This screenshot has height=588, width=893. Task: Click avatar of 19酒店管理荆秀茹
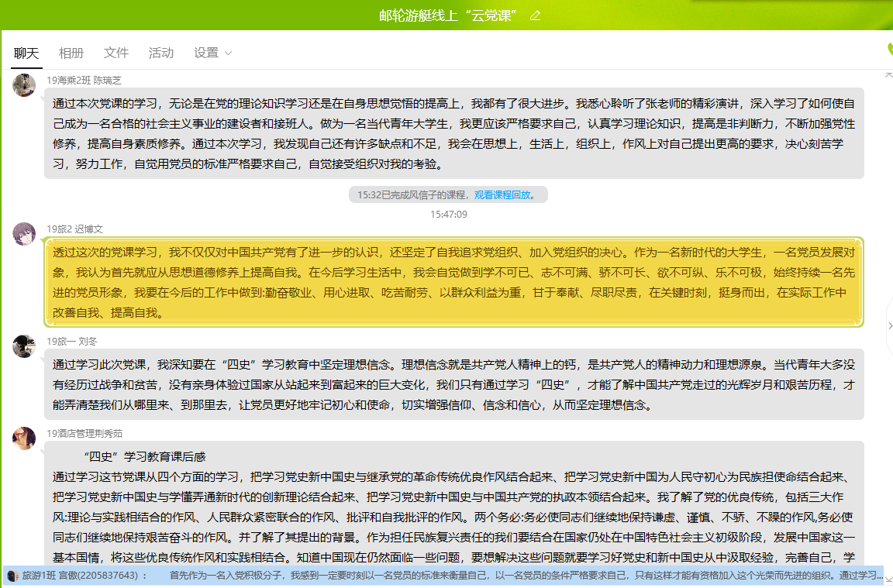click(x=24, y=438)
